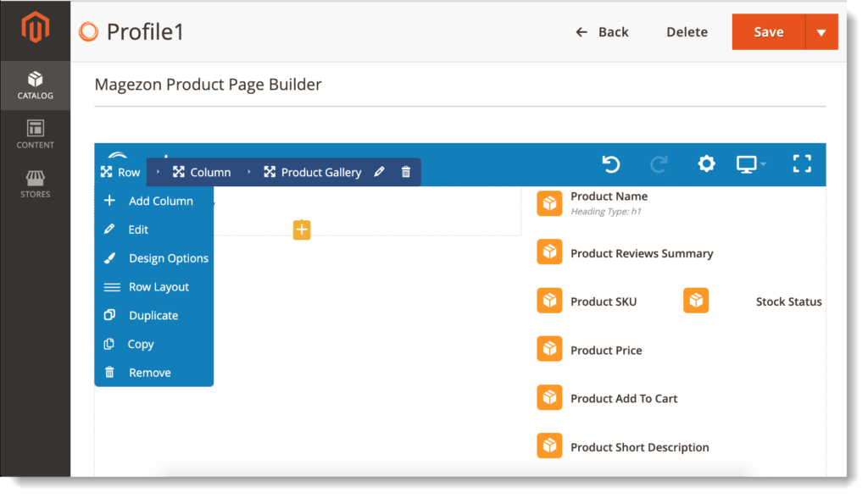Viewport: 868px width, 498px height.
Task: Click the Product Add To Cart icon
Action: pyautogui.click(x=549, y=397)
